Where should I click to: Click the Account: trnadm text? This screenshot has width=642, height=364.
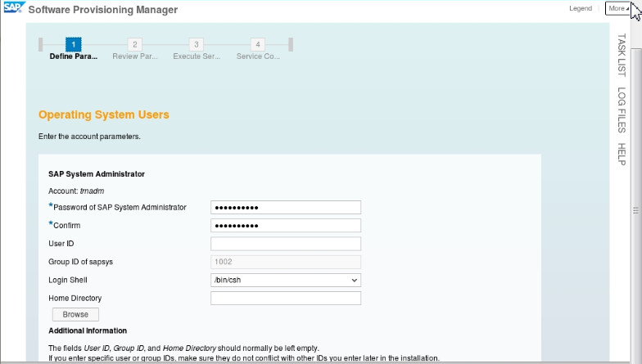point(76,191)
